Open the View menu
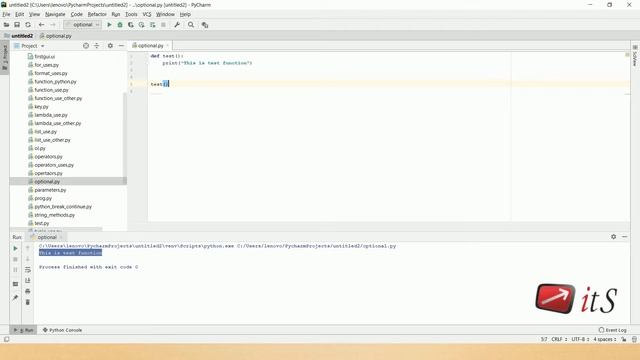The image size is (640, 360). (34, 14)
